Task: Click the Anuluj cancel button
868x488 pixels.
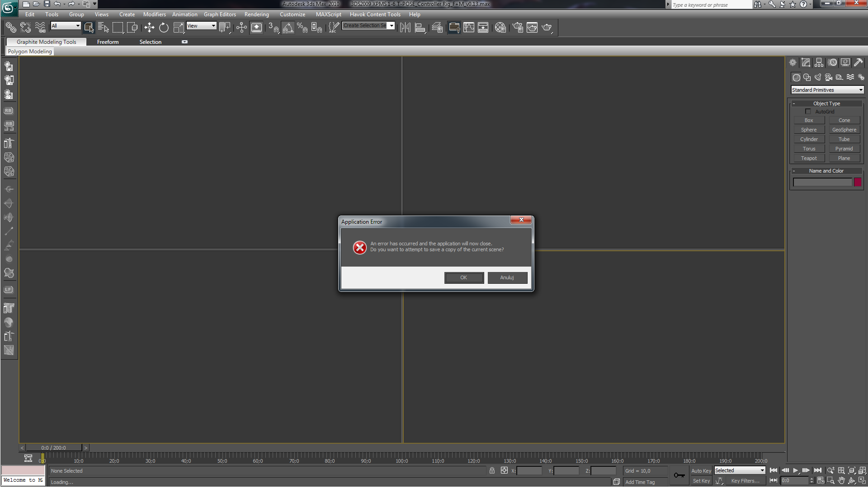Action: pyautogui.click(x=507, y=277)
